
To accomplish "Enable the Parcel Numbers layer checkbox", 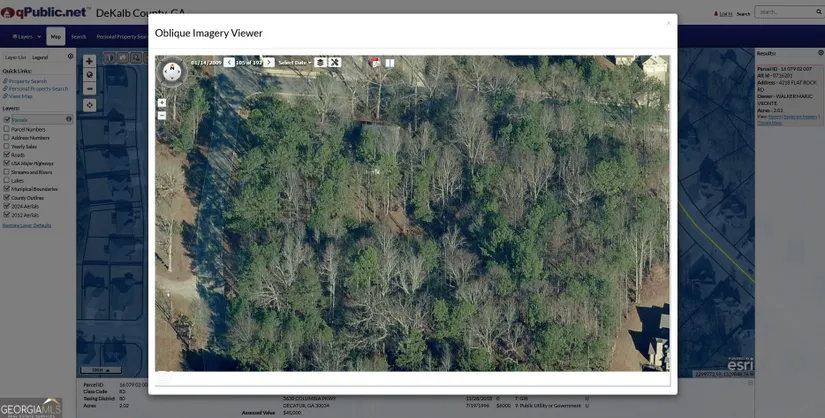I will 7,129.
